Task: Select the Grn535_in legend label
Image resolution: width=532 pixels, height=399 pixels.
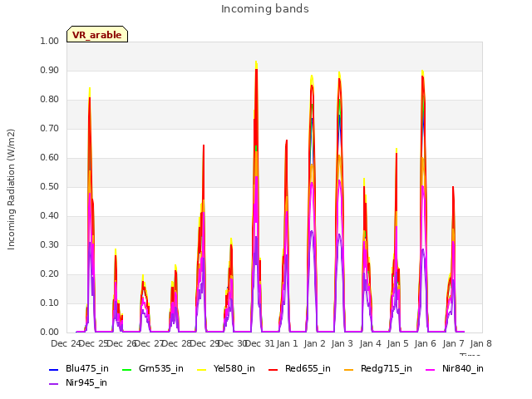Action: (x=161, y=369)
